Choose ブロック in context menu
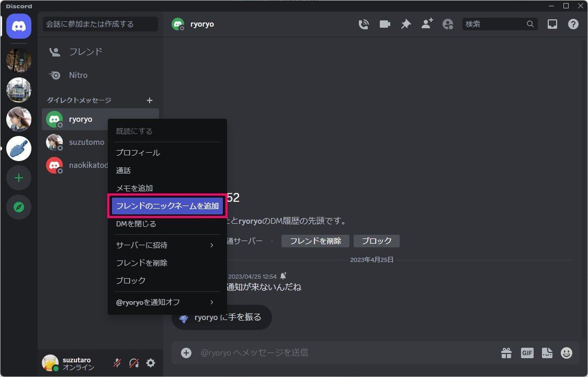 pyautogui.click(x=167, y=281)
